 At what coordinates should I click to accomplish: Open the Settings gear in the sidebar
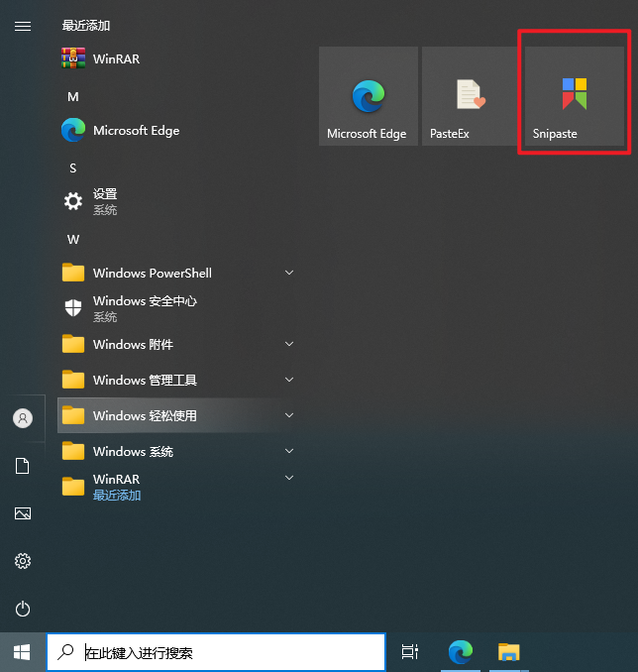pos(23,561)
